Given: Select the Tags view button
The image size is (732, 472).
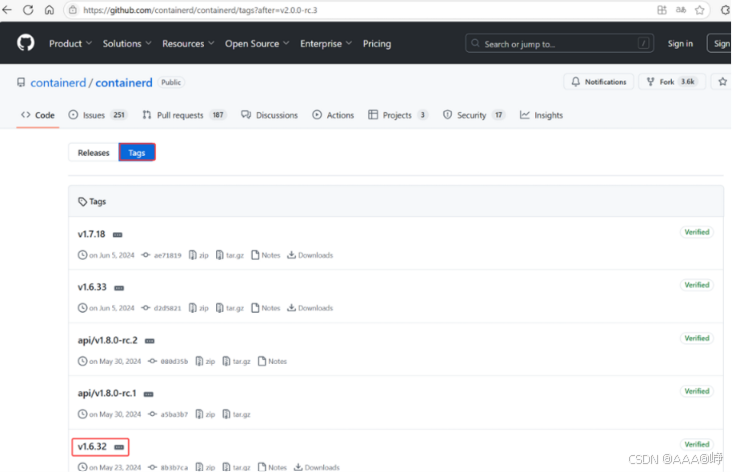Looking at the screenshot, I should pyautogui.click(x=137, y=153).
